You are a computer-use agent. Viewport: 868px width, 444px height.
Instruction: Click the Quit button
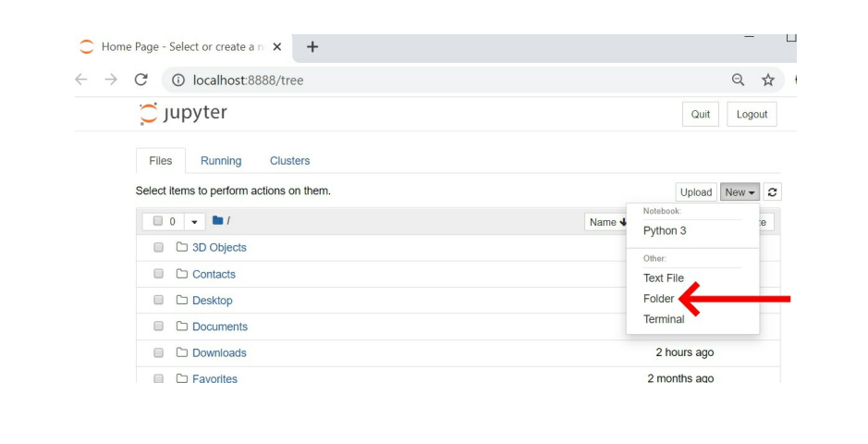pyautogui.click(x=701, y=114)
